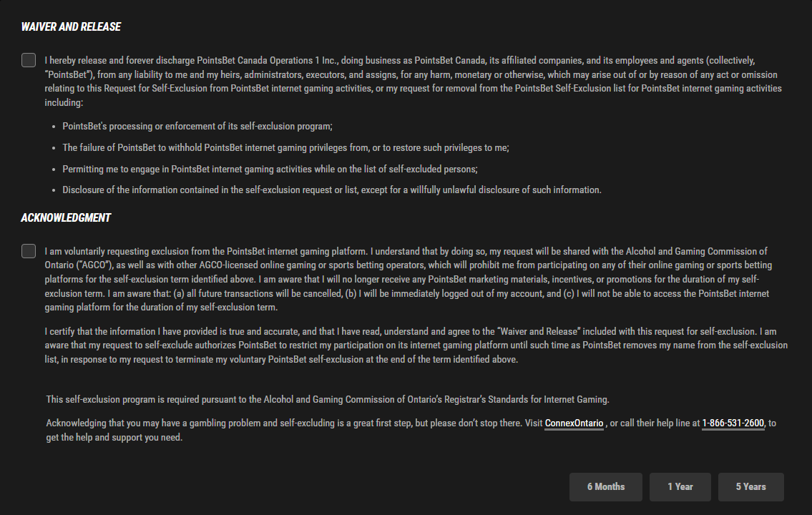Viewport: 812px width, 515px height.
Task: Click the WAIVER AND RELEASE heading
Action: pyautogui.click(x=71, y=27)
